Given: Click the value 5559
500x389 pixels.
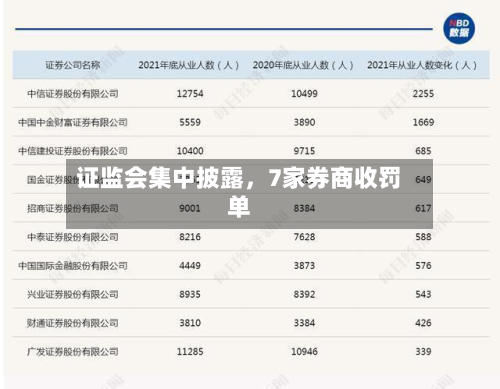Looking at the screenshot, I should (190, 122).
